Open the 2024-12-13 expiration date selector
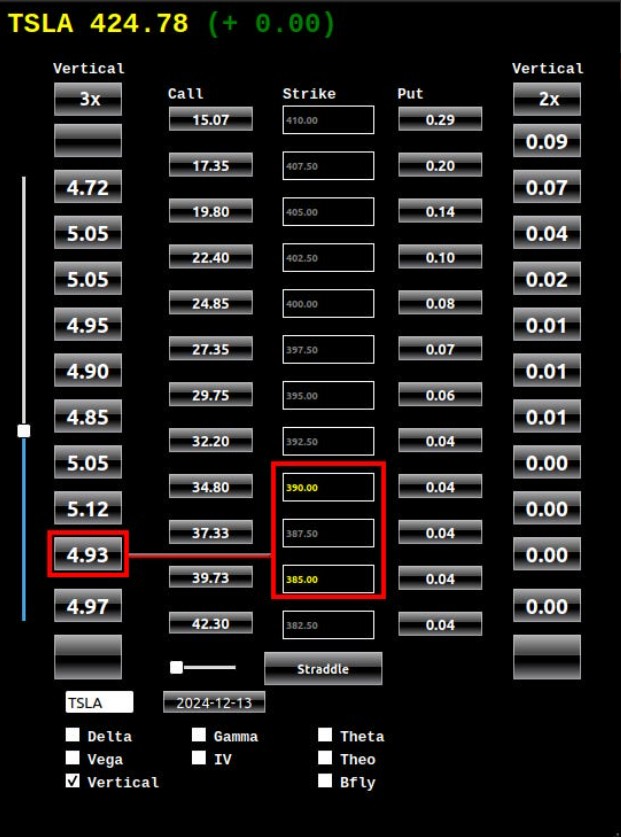621x837 pixels. [x=214, y=703]
